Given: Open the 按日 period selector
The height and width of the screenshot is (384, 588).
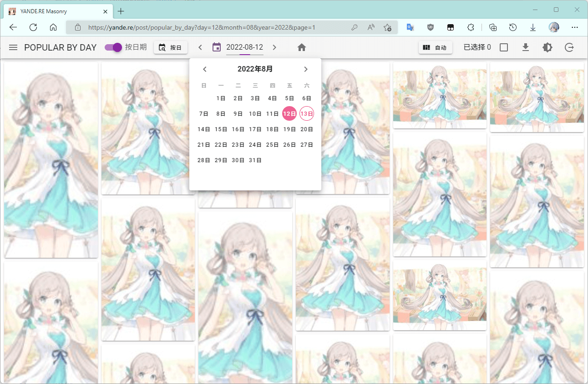Looking at the screenshot, I should 171,47.
